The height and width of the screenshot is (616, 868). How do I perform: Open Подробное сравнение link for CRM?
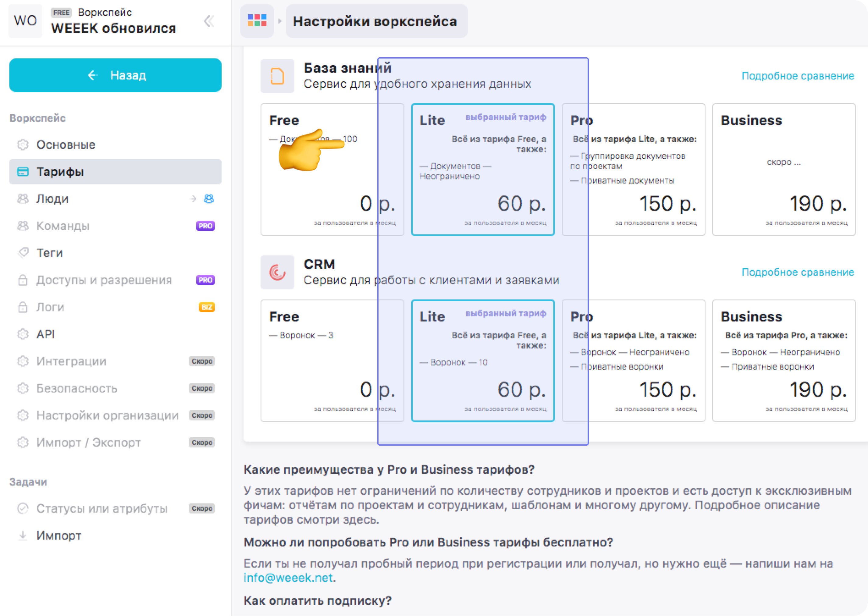coord(798,272)
